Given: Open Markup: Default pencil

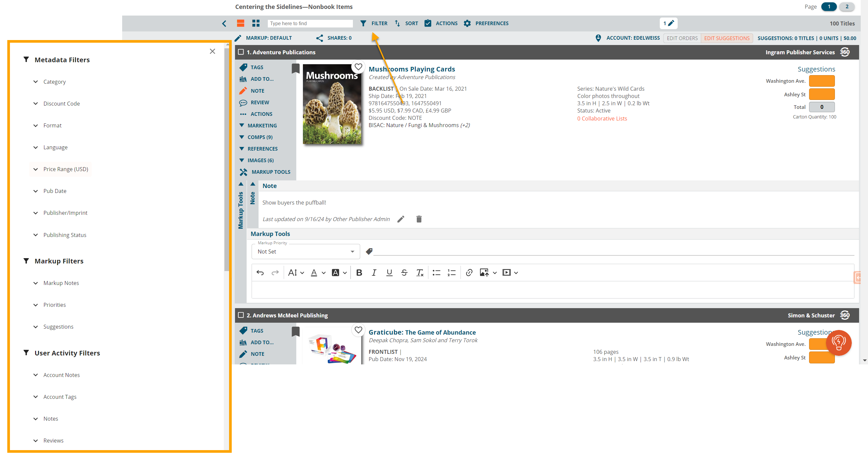Looking at the screenshot, I should tap(238, 38).
